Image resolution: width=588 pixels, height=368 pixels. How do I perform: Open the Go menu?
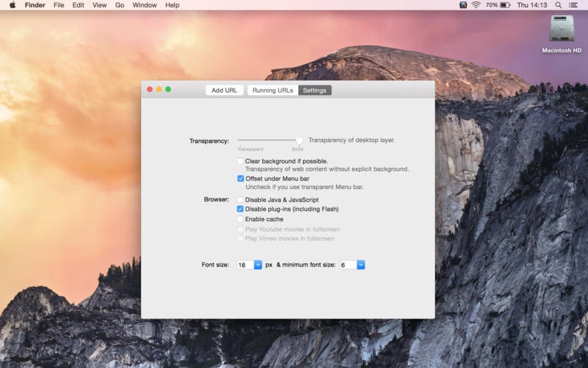[x=120, y=5]
